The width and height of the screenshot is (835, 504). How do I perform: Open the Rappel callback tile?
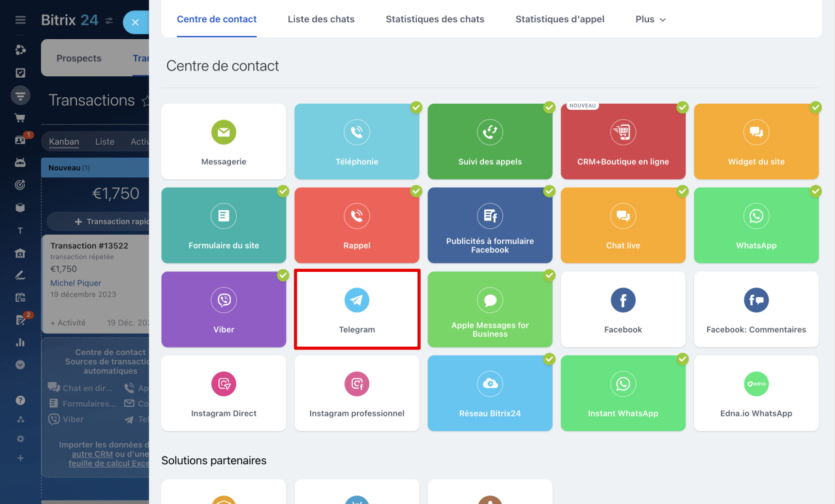point(357,226)
